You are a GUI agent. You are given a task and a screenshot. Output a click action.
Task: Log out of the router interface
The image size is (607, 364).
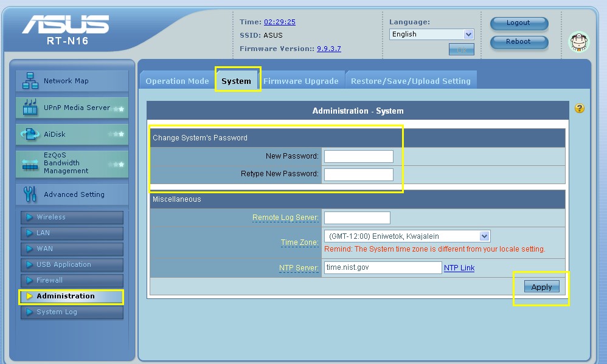point(519,23)
